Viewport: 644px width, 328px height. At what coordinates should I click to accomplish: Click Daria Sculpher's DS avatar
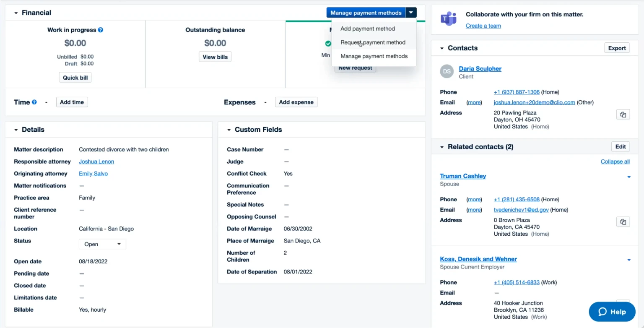[447, 71]
